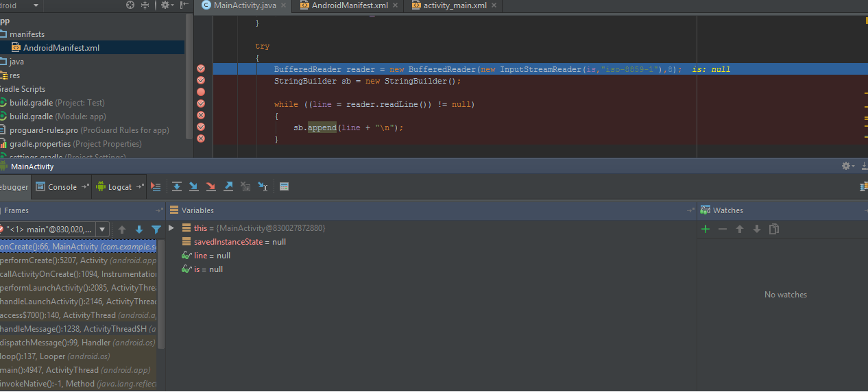
Task: Open the thread selector dropdown in Frames
Action: coord(102,230)
